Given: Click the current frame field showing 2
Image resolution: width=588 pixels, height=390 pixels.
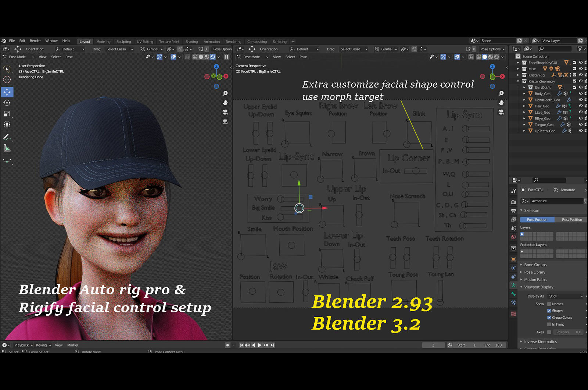Looking at the screenshot, I should pos(433,345).
